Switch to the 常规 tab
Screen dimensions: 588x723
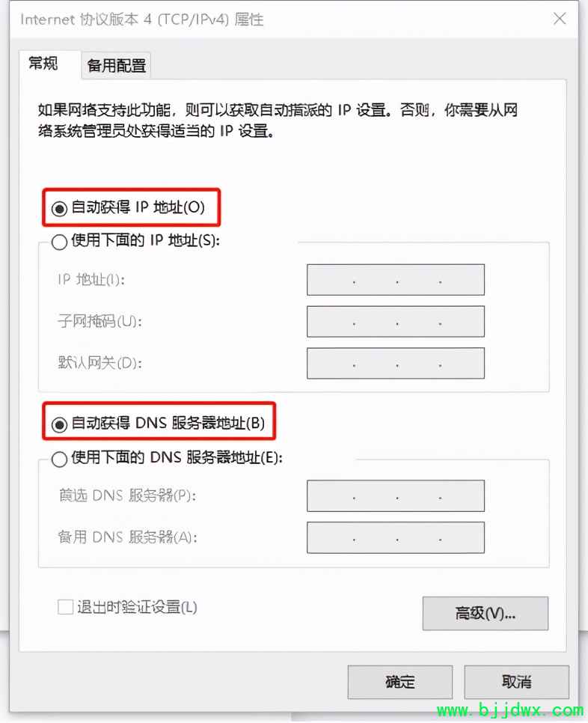point(44,63)
